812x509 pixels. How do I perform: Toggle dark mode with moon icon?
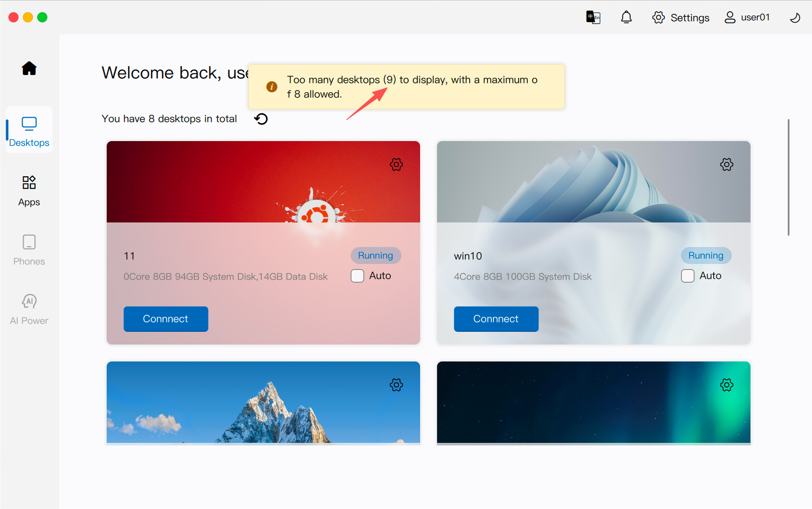pyautogui.click(x=795, y=18)
